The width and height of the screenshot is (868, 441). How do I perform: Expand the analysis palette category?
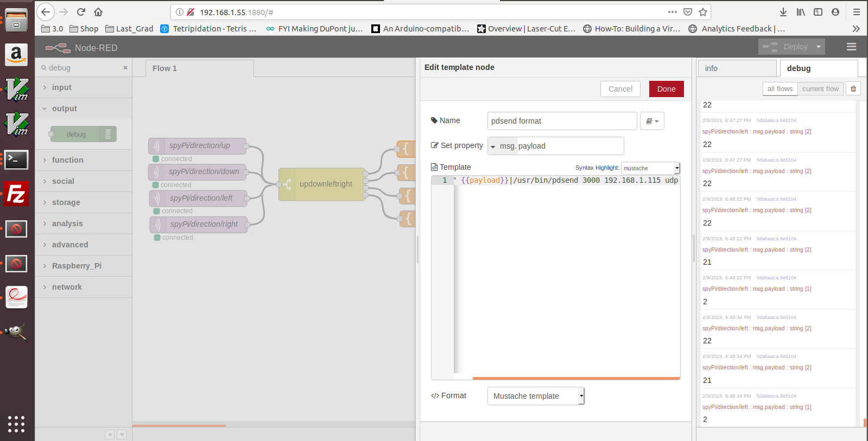(x=84, y=223)
